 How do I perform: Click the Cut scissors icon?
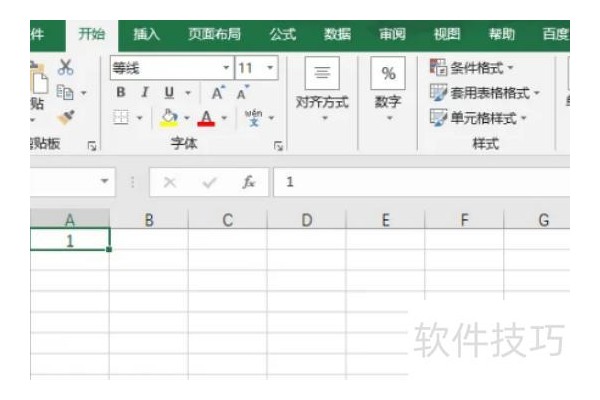tap(65, 67)
